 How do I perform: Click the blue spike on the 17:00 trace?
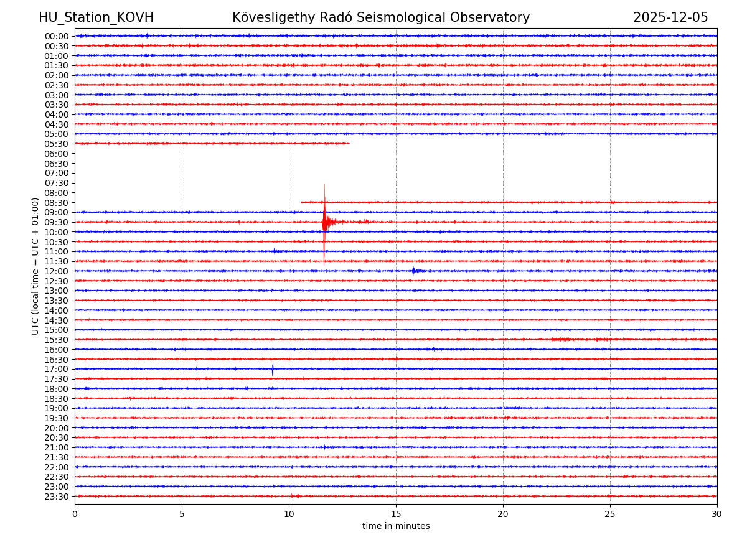tap(272, 369)
